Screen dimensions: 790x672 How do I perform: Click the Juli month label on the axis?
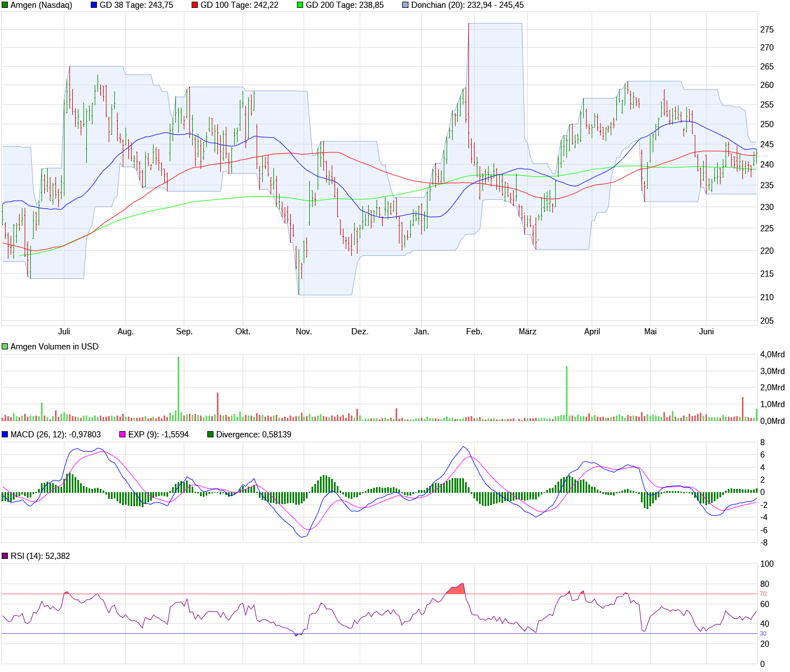[x=66, y=332]
